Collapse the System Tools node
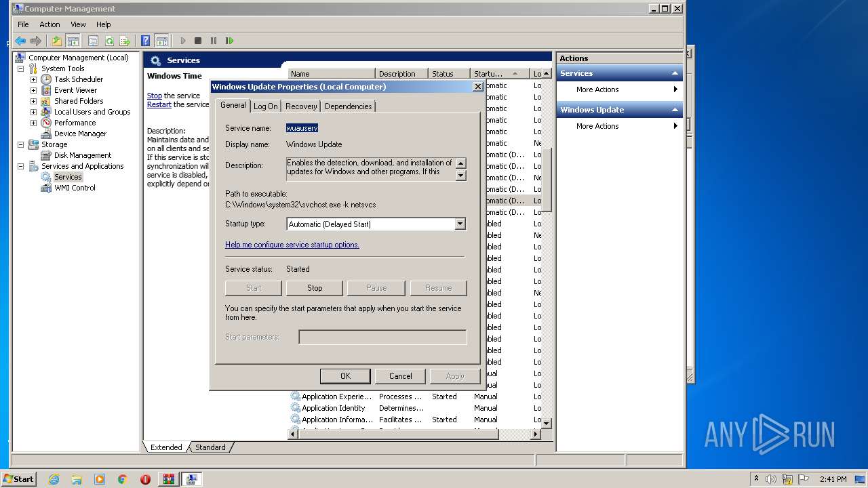Image resolution: width=868 pixels, height=488 pixels. tap(20, 68)
